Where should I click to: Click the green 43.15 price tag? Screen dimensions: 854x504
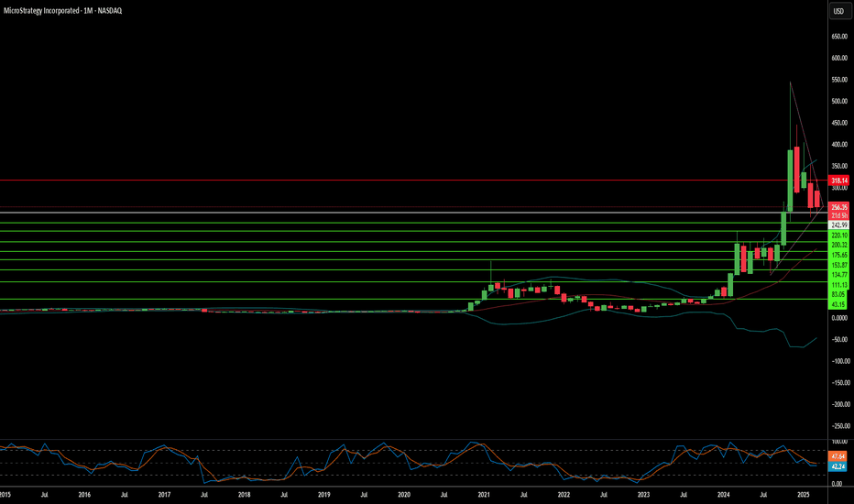point(838,304)
